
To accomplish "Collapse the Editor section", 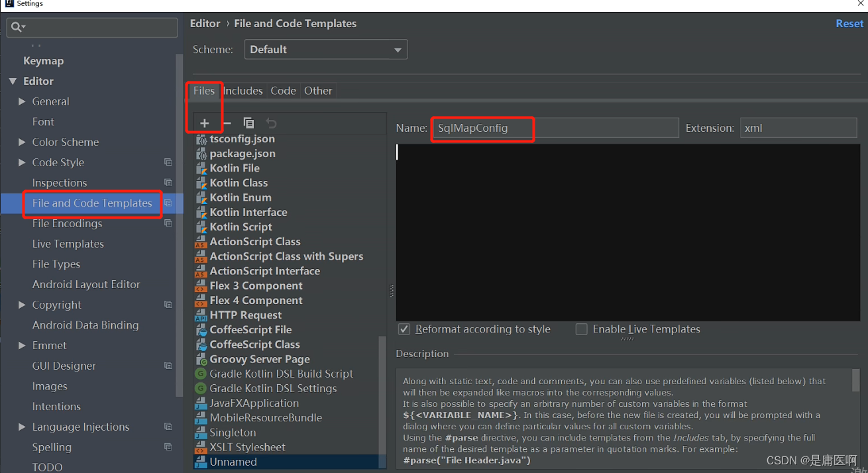I will 13,81.
